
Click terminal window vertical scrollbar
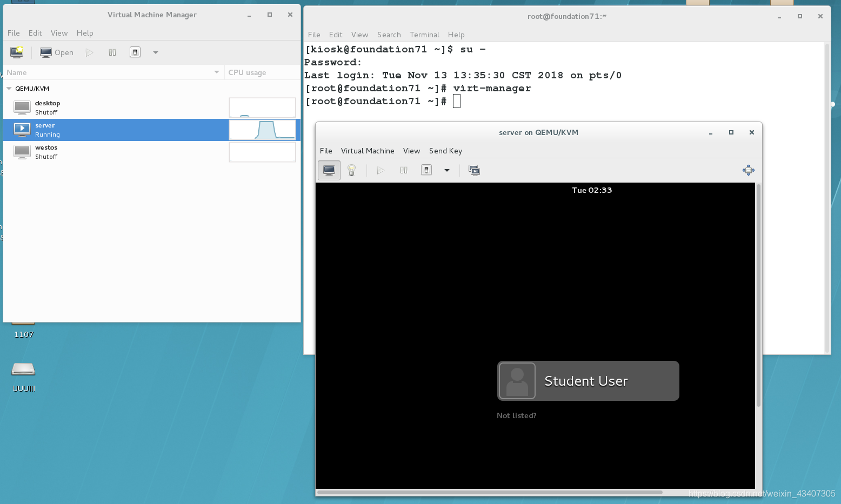click(x=827, y=198)
